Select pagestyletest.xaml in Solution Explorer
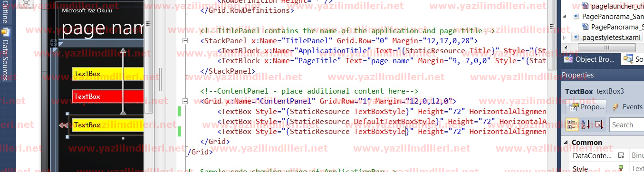The height and width of the screenshot is (172, 644). 607,37
